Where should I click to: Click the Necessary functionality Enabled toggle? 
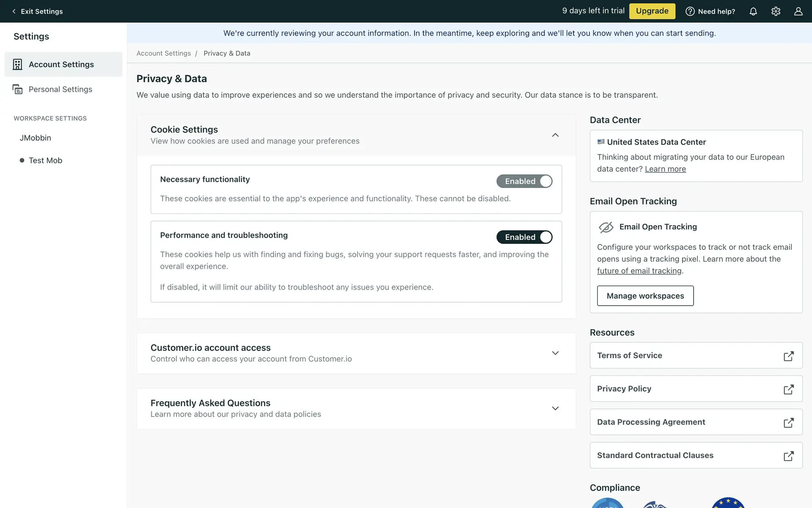point(524,181)
